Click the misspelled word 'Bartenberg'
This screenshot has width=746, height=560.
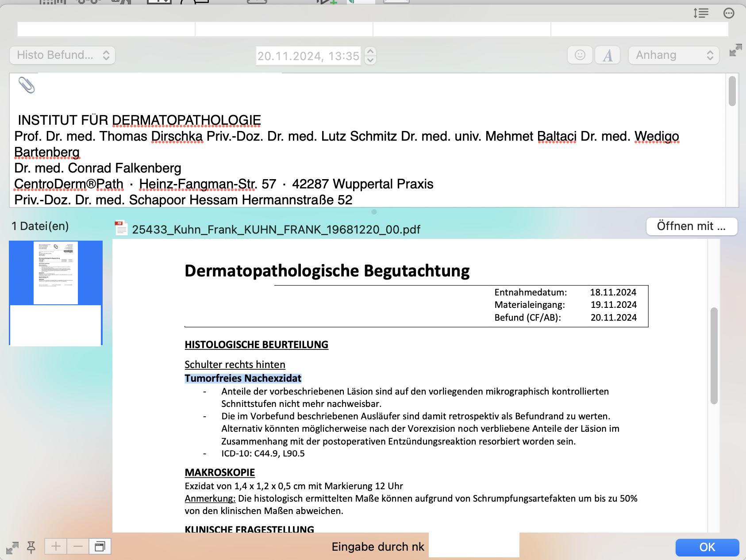47,152
